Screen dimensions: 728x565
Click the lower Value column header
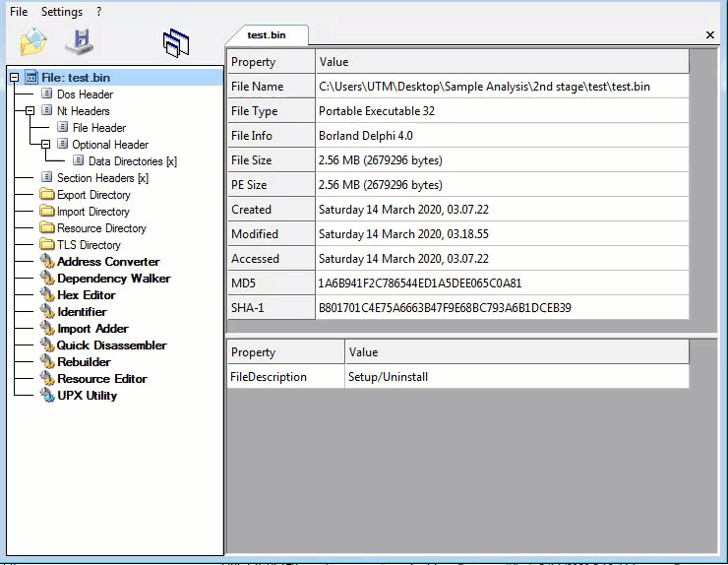(517, 352)
